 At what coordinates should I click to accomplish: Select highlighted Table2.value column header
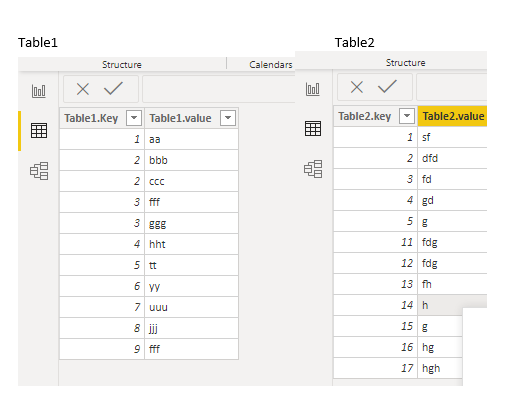tap(452, 116)
